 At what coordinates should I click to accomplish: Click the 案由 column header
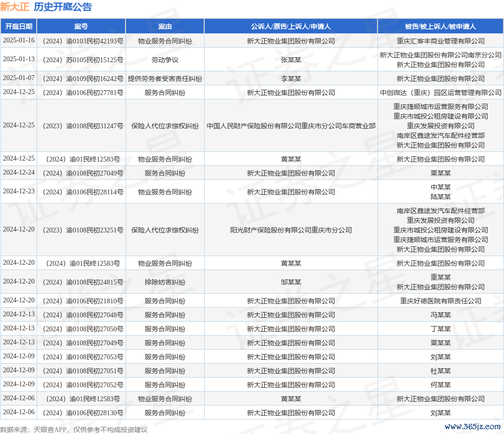point(165,27)
